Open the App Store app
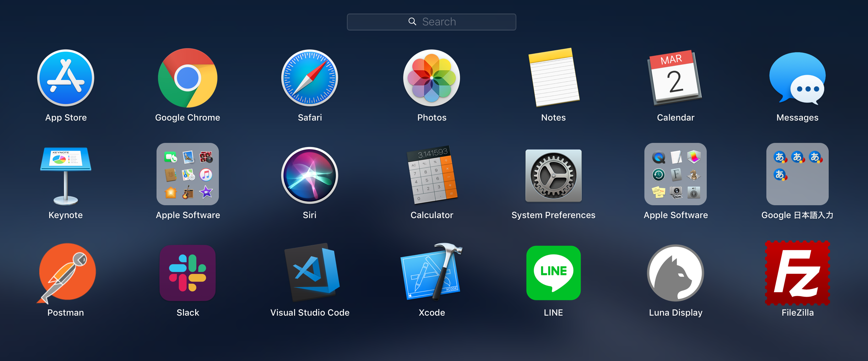The height and width of the screenshot is (361, 868). [66, 78]
